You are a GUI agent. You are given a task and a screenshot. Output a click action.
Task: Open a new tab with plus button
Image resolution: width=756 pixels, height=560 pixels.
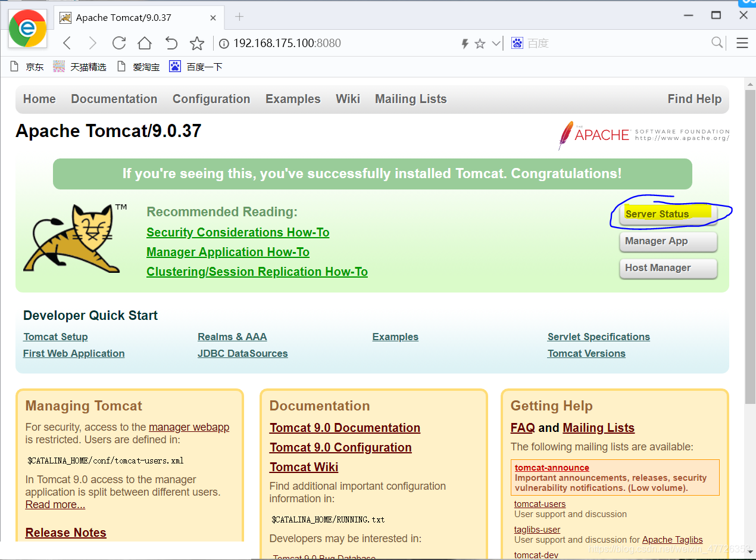click(x=239, y=17)
